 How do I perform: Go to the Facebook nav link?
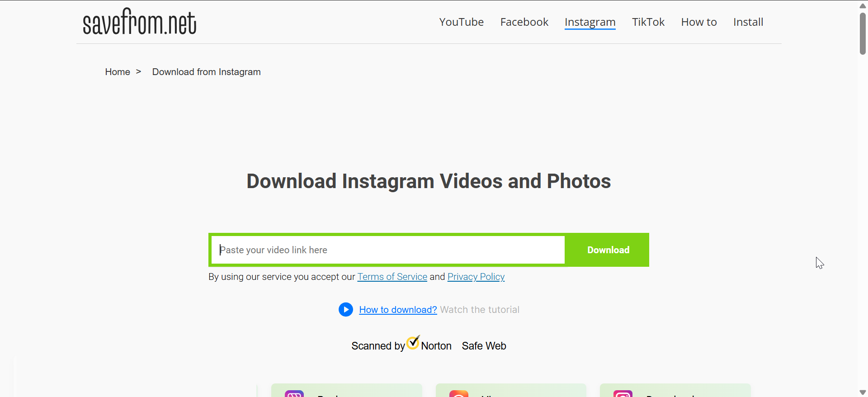coord(524,22)
